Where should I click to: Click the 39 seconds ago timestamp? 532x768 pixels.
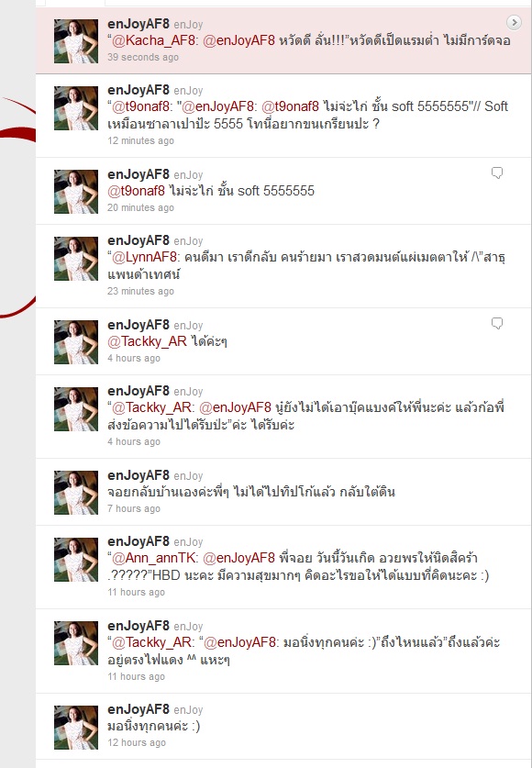143,57
